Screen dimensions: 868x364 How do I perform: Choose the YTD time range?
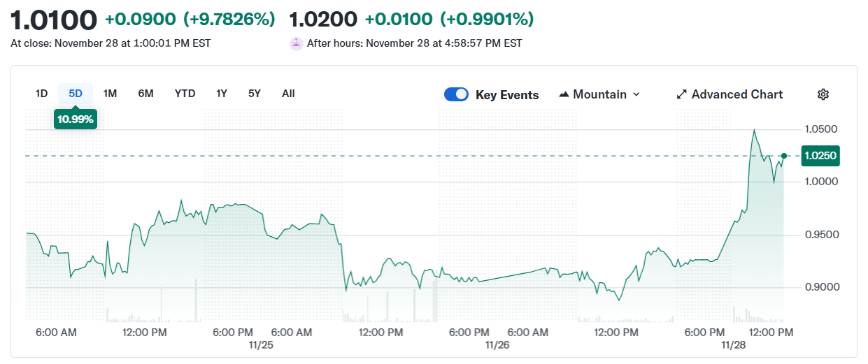pyautogui.click(x=185, y=94)
